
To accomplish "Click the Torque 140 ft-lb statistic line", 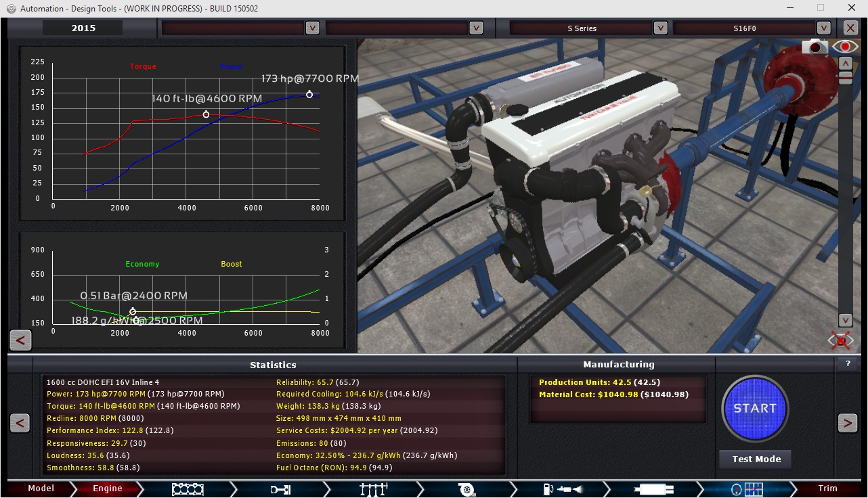I will point(144,406).
